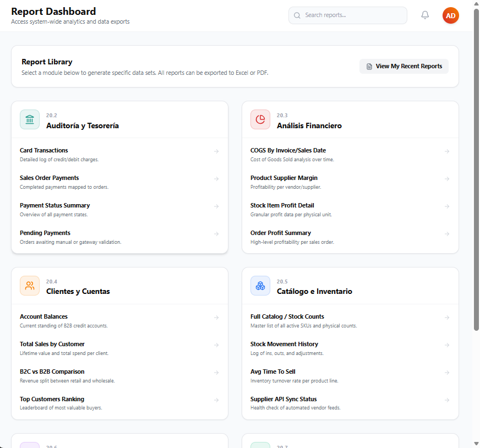Focus the Search reports field
This screenshot has width=480, height=448.
point(347,15)
